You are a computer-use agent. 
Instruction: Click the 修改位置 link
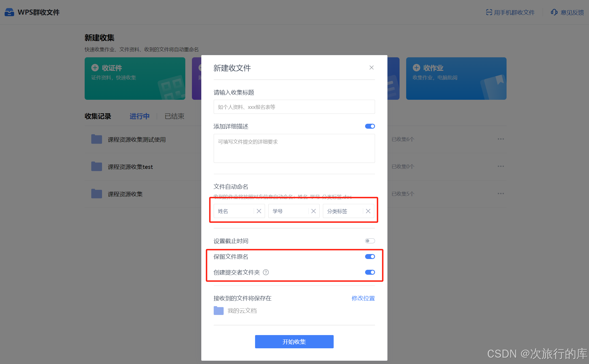pos(363,298)
